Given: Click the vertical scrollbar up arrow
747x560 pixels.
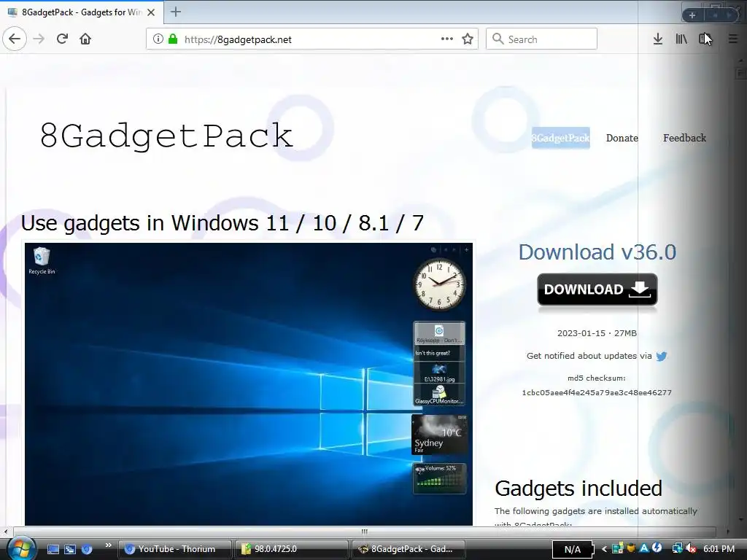Looking at the screenshot, I should coord(740,61).
